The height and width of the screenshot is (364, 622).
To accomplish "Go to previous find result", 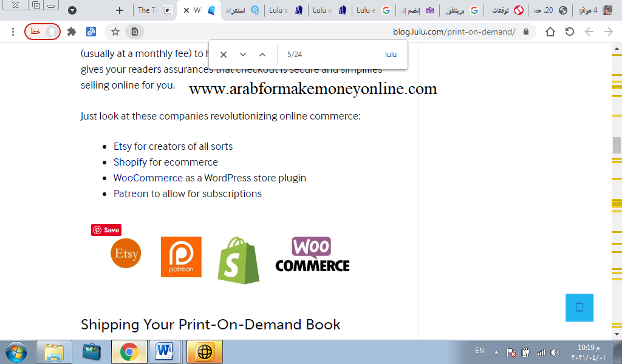I will click(x=262, y=55).
